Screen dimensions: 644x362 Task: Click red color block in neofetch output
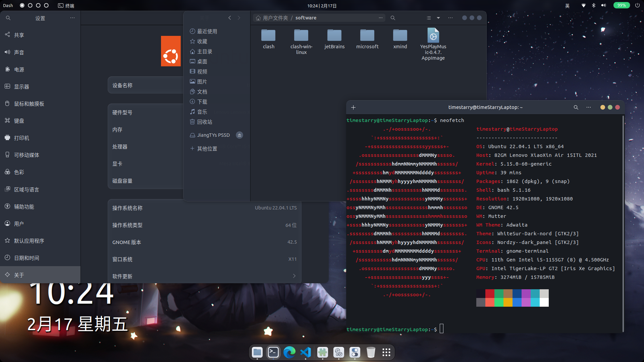[x=490, y=294]
